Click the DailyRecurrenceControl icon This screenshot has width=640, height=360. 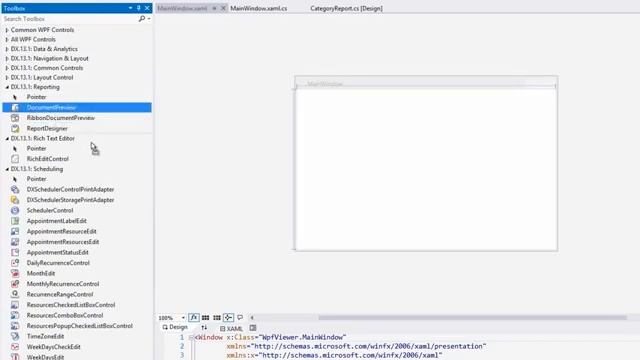click(x=15, y=263)
